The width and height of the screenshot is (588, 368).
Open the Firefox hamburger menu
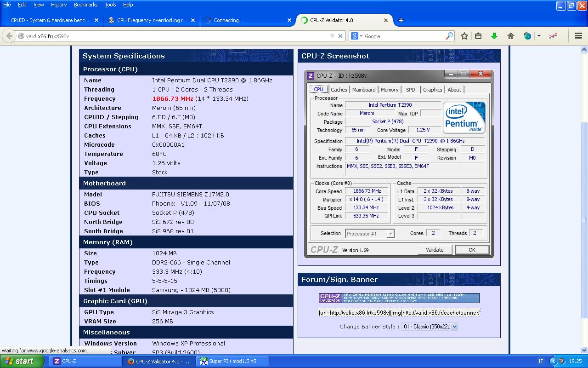578,36
